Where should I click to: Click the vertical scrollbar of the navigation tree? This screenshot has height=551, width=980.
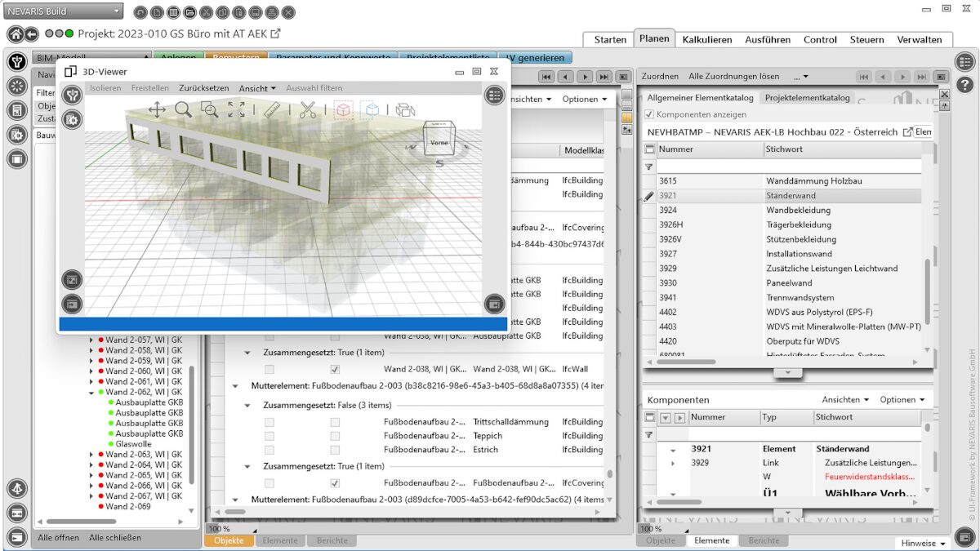point(193,424)
